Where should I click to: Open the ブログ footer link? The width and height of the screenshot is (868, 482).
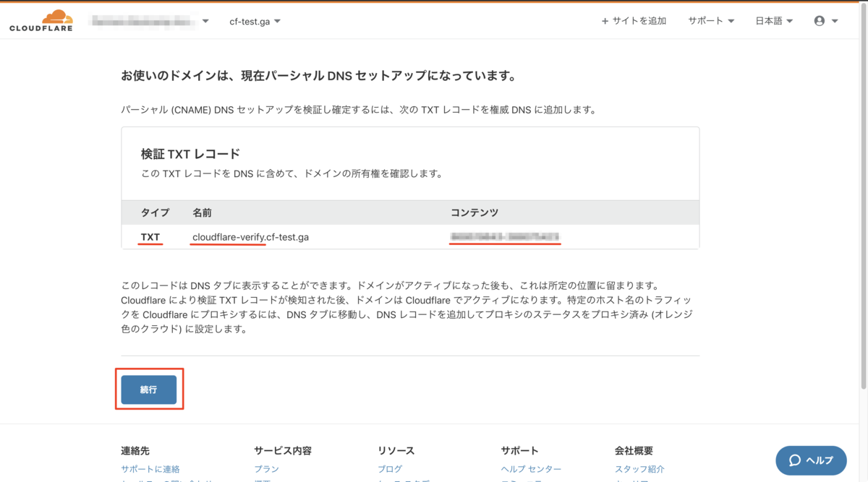click(x=390, y=469)
